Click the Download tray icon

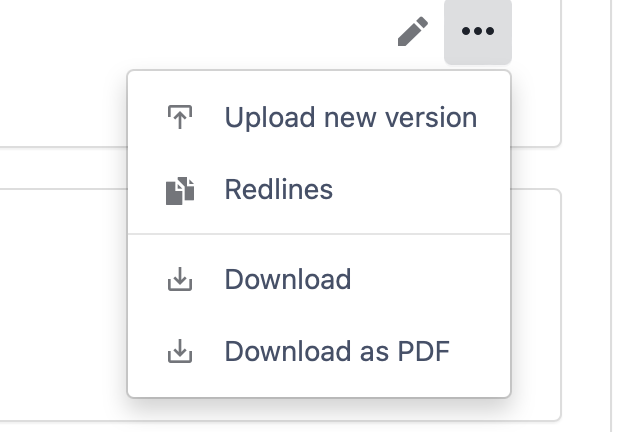coord(180,279)
